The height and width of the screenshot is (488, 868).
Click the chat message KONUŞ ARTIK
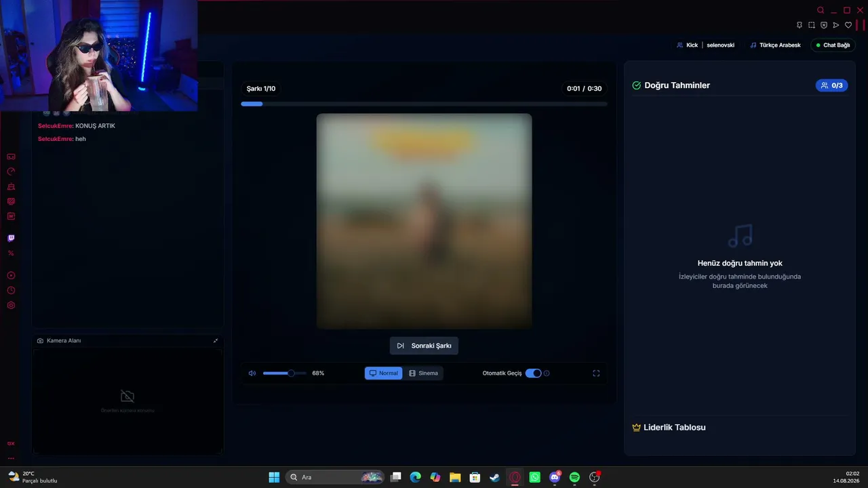[x=95, y=126]
